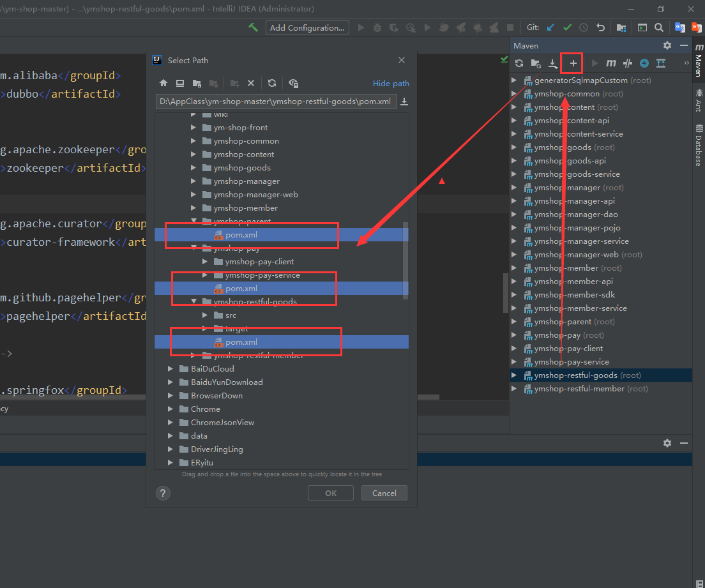The height and width of the screenshot is (588, 705).
Task: Select ymshop-restful-goods (root) in Maven panel
Action: point(587,375)
